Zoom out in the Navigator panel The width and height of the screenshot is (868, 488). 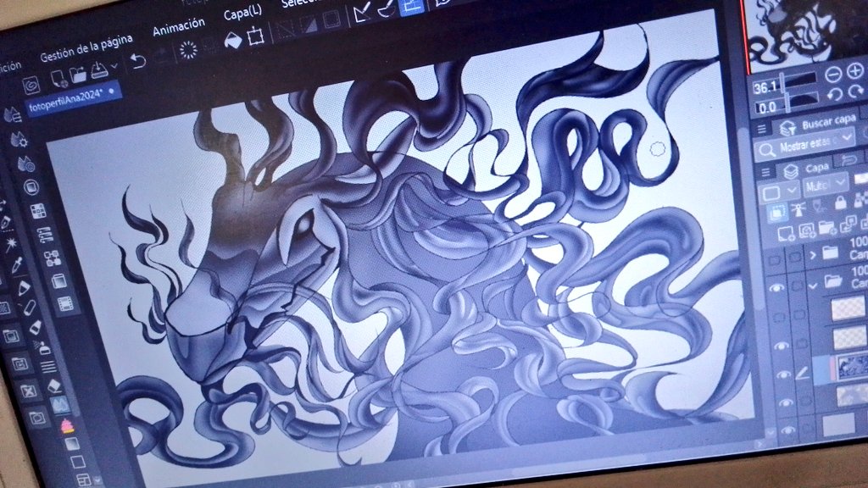pyautogui.click(x=833, y=75)
